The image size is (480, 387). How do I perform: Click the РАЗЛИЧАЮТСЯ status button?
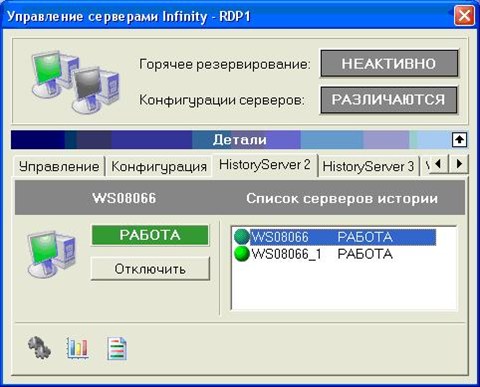pos(389,100)
